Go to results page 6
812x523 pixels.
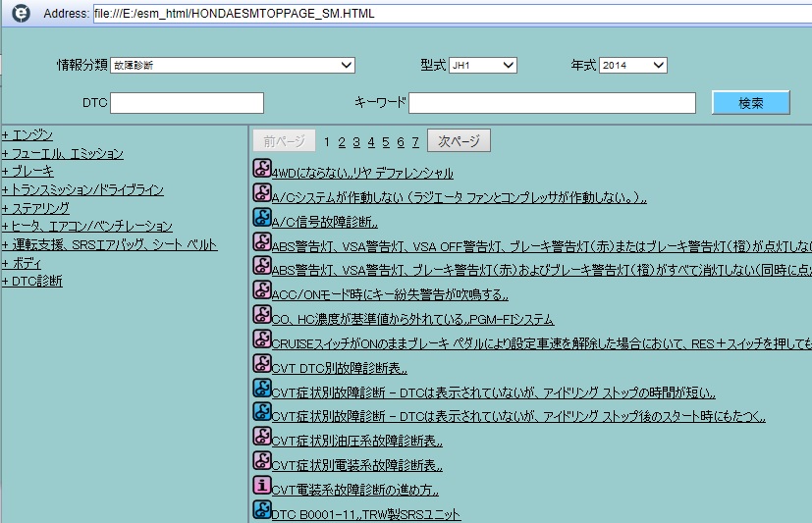[401, 141]
